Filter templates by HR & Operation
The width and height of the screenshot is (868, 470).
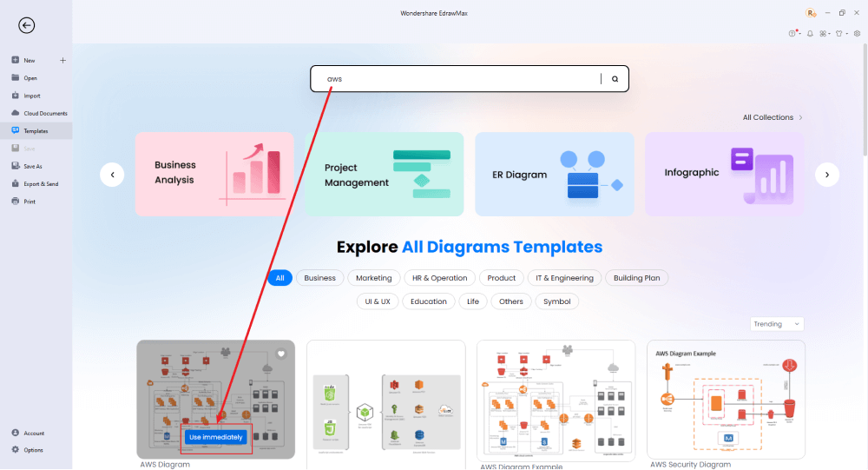[439, 278]
